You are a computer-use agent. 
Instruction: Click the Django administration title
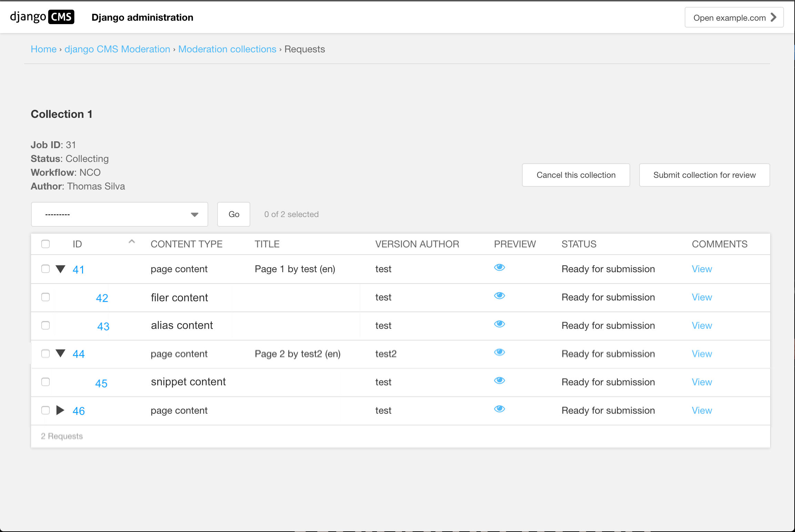click(142, 17)
